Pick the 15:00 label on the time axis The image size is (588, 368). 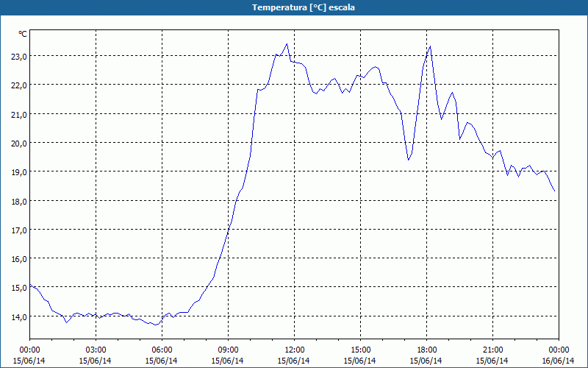(360, 350)
